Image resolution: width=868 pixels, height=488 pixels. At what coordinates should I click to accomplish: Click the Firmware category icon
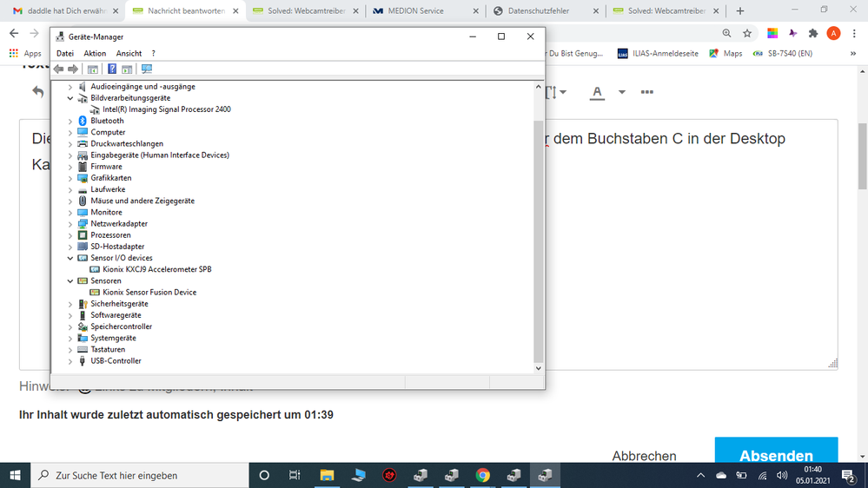click(x=83, y=167)
